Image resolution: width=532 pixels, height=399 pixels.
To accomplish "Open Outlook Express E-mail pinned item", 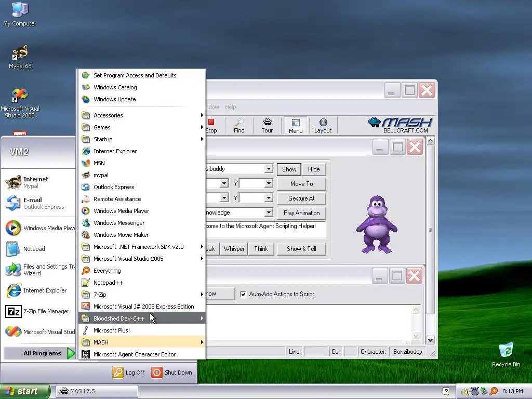I will [38, 203].
